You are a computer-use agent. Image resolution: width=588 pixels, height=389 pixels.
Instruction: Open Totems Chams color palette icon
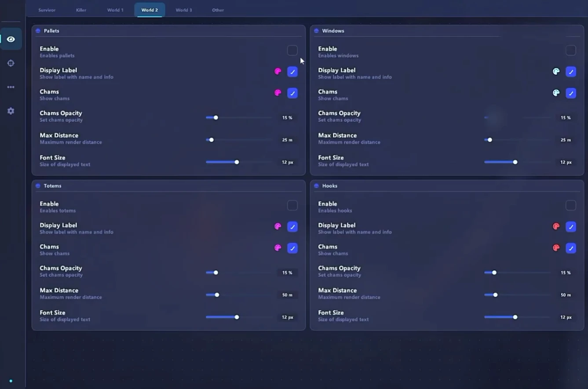coord(278,248)
